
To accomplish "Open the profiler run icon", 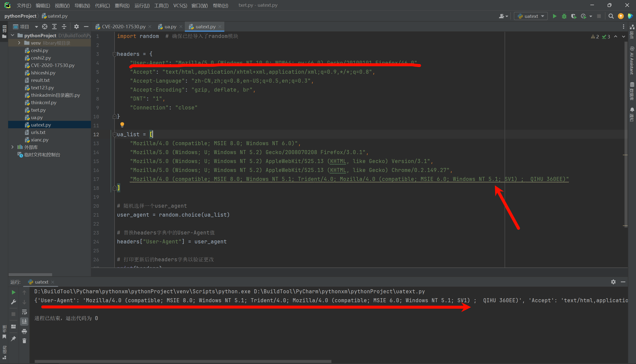I will (x=583, y=16).
